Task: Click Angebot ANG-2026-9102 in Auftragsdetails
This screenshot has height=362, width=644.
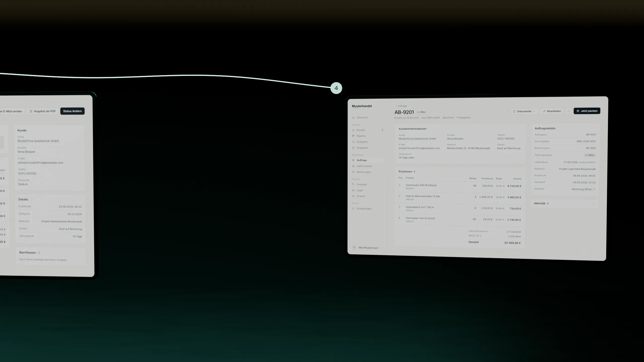Action: [x=586, y=141]
